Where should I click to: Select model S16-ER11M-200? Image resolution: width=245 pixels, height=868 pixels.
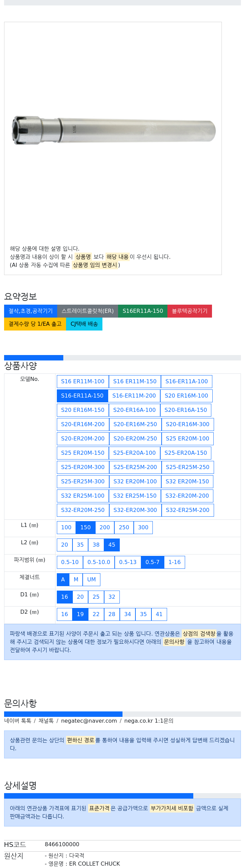(134, 396)
